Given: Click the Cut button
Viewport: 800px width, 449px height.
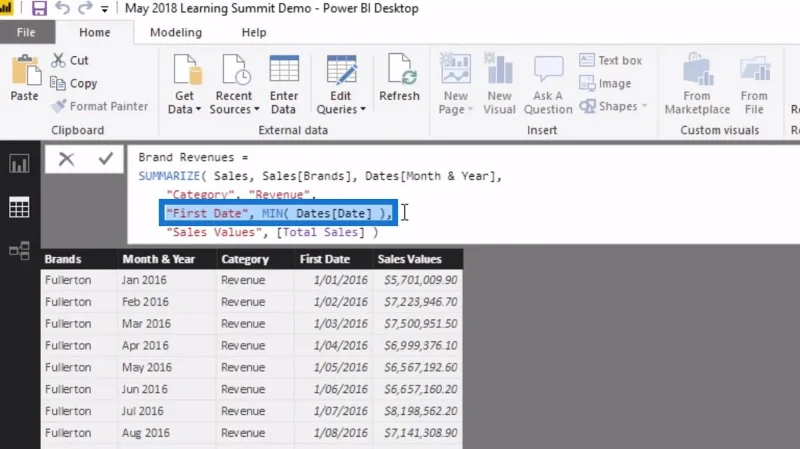Looking at the screenshot, I should (x=70, y=60).
